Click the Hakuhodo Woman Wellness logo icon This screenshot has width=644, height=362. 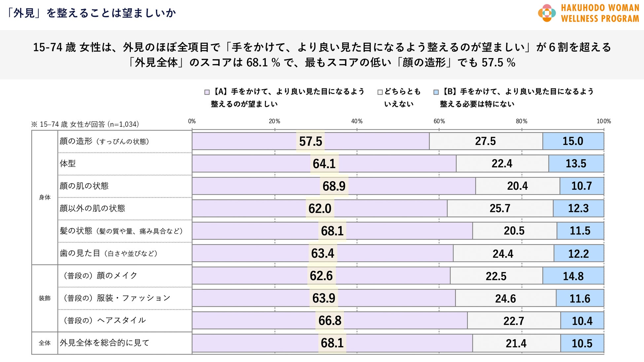[547, 13]
